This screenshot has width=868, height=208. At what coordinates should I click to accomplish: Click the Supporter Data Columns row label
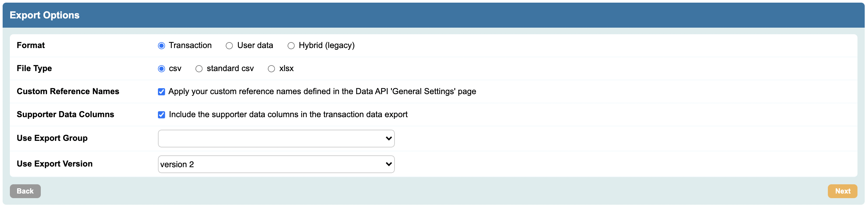click(x=65, y=115)
